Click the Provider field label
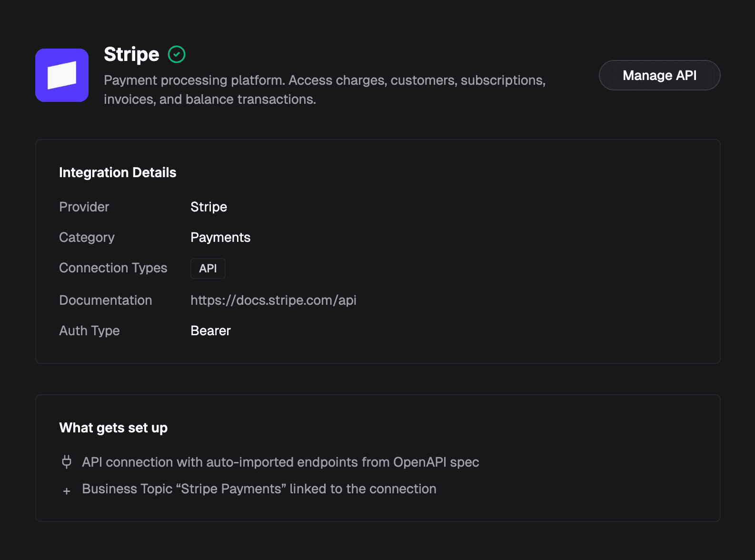 point(84,207)
